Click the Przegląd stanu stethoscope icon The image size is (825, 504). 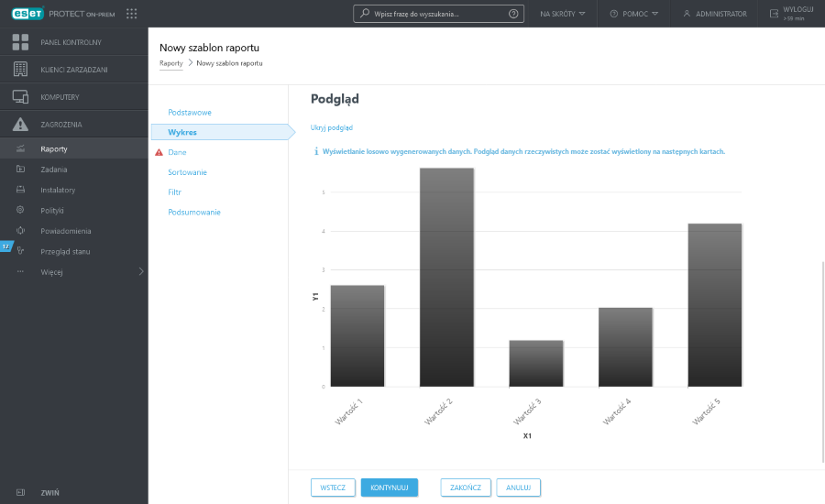[x=20, y=251]
